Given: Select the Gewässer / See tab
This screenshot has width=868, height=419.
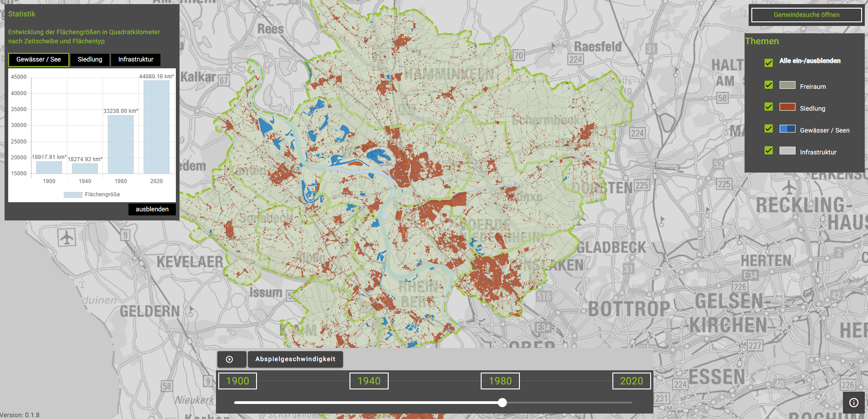Looking at the screenshot, I should (x=38, y=60).
